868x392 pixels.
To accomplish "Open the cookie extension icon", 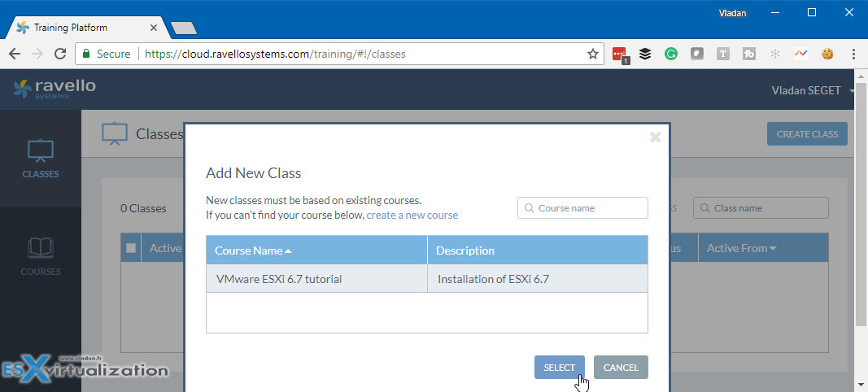I will [x=827, y=54].
